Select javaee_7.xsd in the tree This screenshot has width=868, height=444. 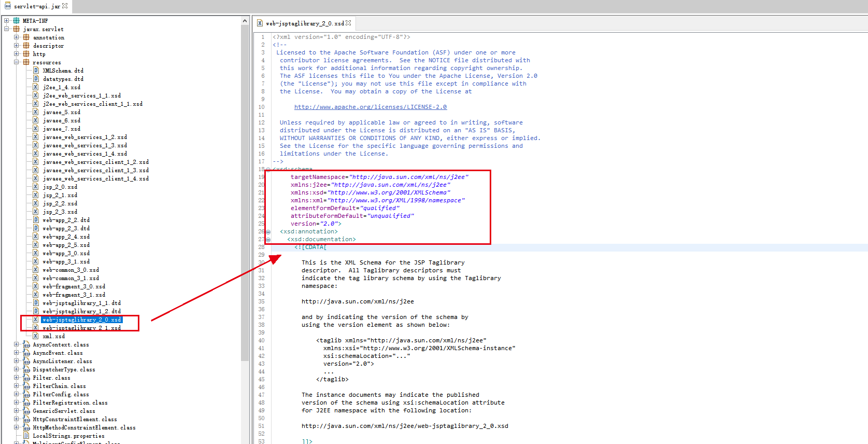pyautogui.click(x=62, y=129)
